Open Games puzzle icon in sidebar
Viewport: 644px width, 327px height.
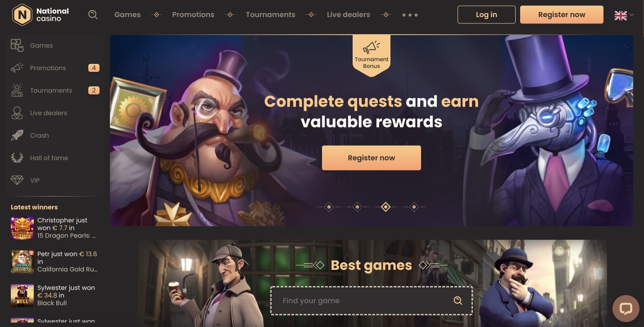click(17, 45)
